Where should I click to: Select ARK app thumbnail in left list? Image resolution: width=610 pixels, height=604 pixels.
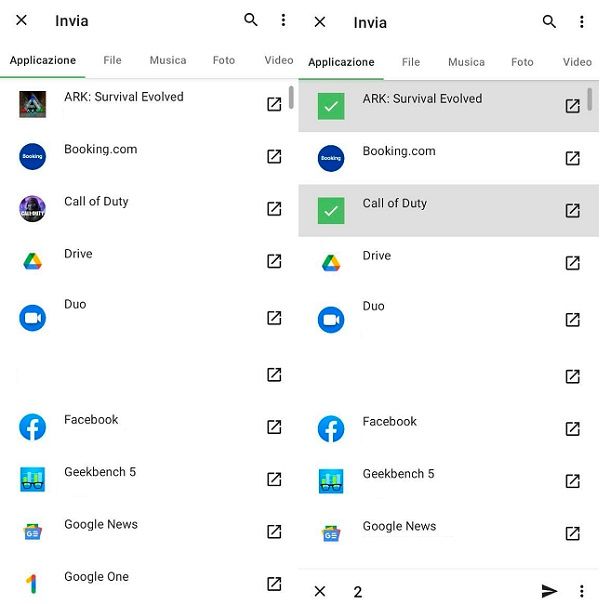pos(33,104)
